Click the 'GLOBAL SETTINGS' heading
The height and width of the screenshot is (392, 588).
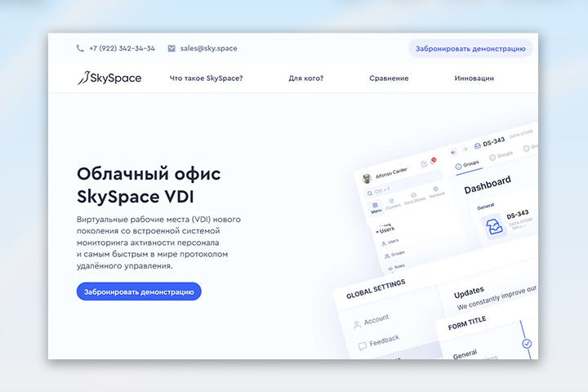pos(376,289)
